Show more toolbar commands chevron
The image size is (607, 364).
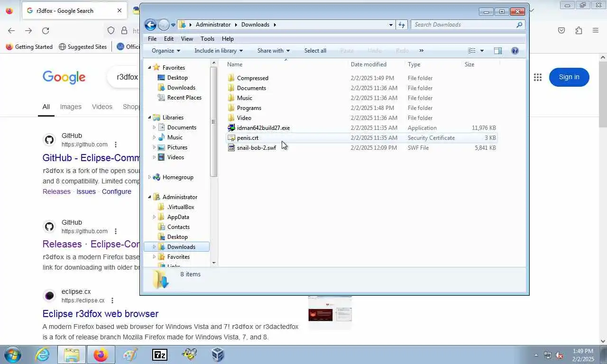421,51
